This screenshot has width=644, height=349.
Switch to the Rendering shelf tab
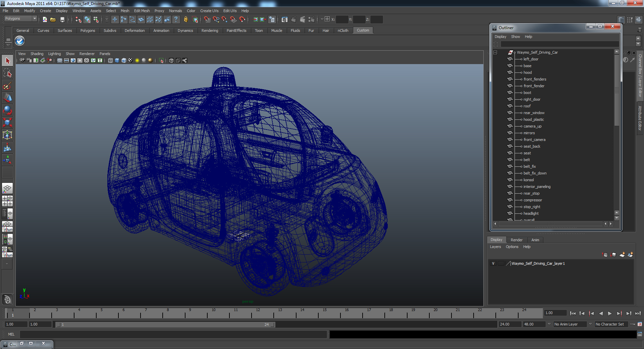point(210,31)
